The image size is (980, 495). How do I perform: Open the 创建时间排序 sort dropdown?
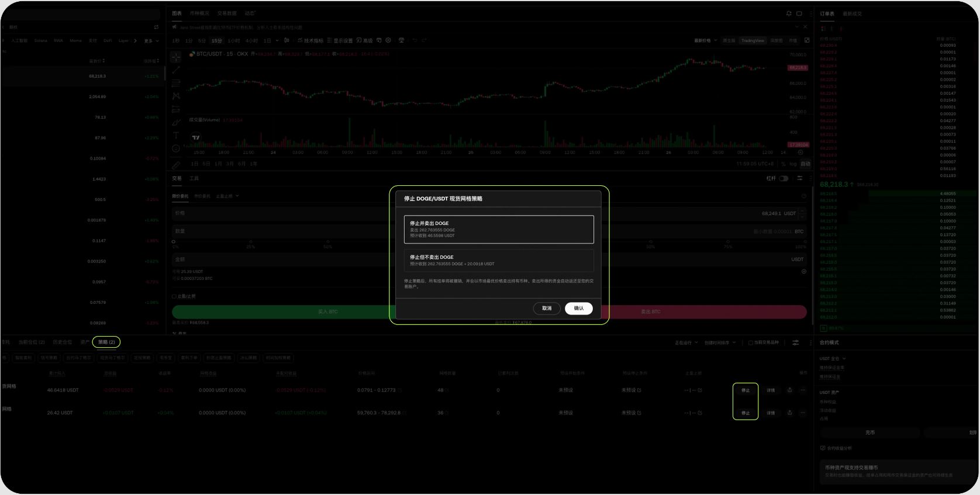720,342
